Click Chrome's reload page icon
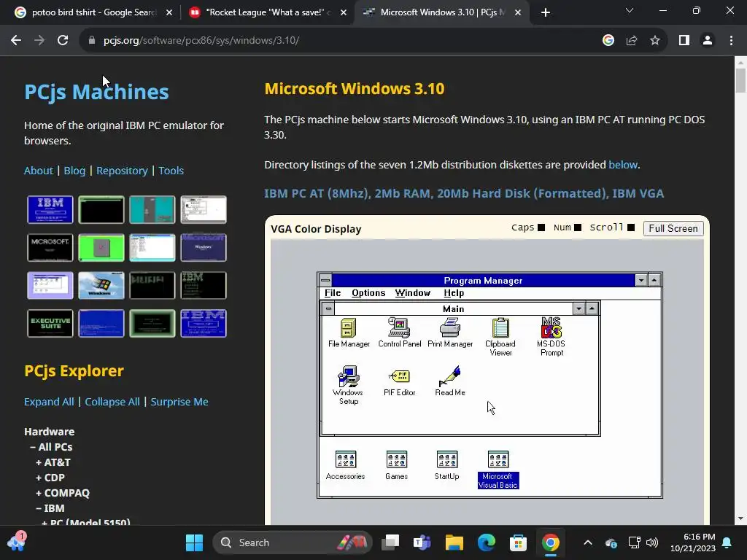The height and width of the screenshot is (560, 747). [63, 41]
